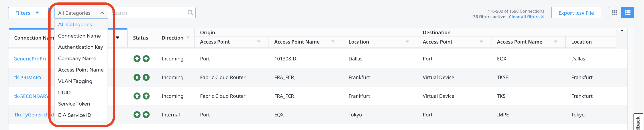Expand Origin Access Point Name filter
644x130 pixels.
[x=333, y=42]
